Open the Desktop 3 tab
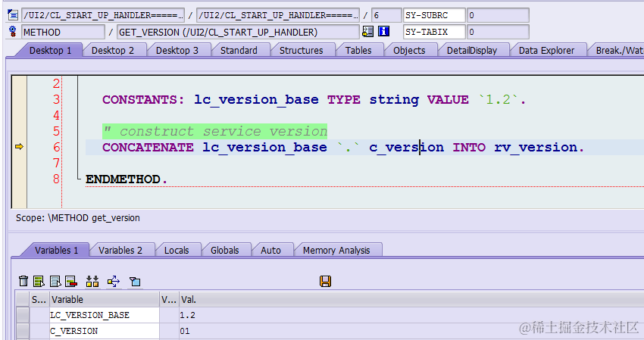Image resolution: width=644 pixels, height=340 pixels. [177, 51]
